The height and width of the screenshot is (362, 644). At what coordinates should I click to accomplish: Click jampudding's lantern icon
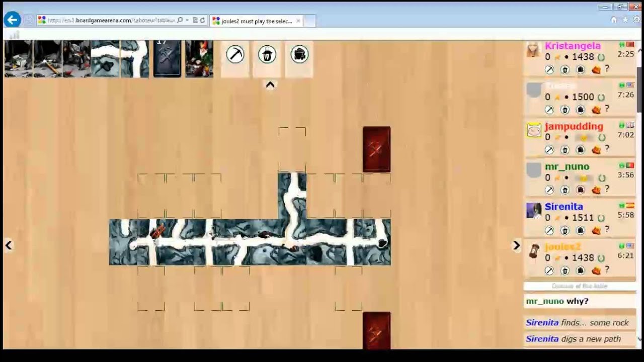[565, 150]
